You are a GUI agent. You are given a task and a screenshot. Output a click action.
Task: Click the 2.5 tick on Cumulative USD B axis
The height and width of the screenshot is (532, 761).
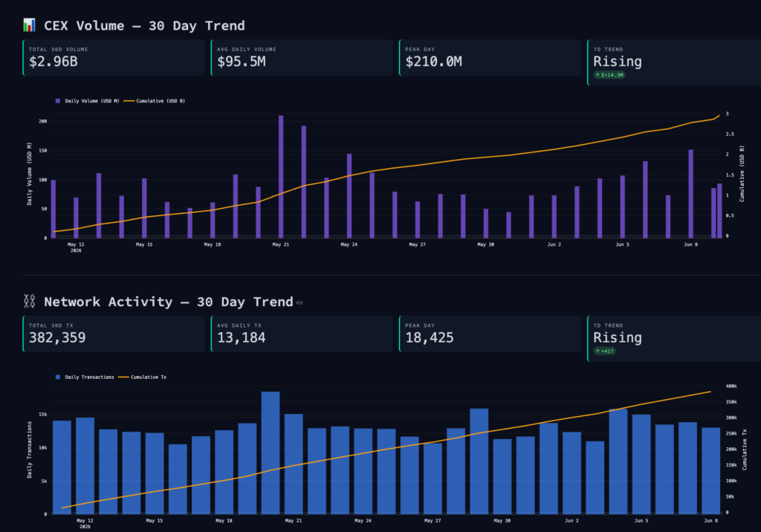[x=730, y=134]
